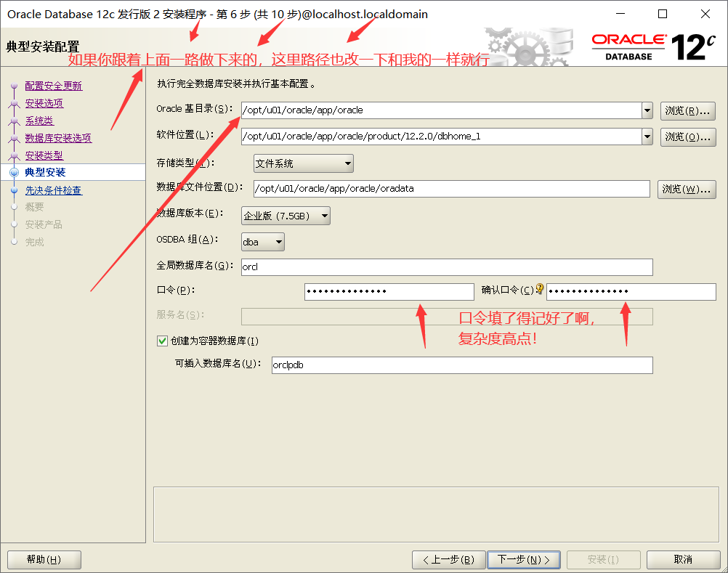Select the current 典型安装 step
The height and width of the screenshot is (573, 728).
45,172
